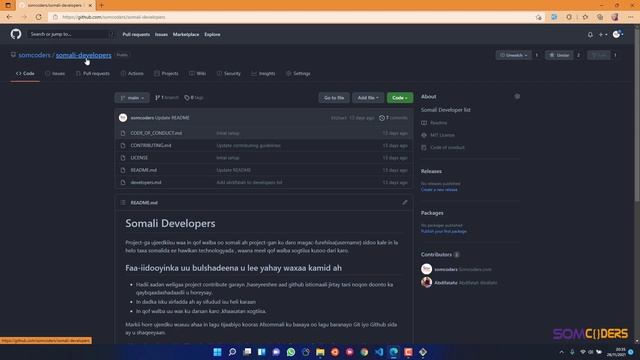Open Issues in top navigation

tap(161, 35)
